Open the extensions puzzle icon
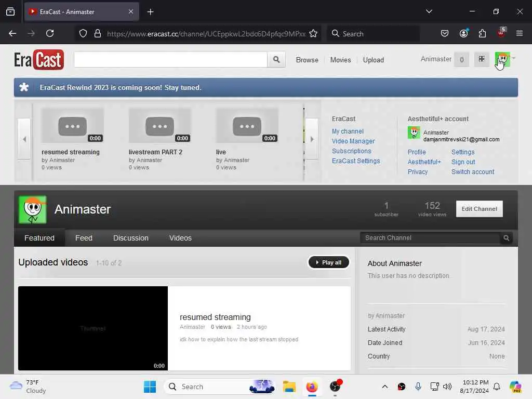Image resolution: width=532 pixels, height=399 pixels. pos(482,33)
